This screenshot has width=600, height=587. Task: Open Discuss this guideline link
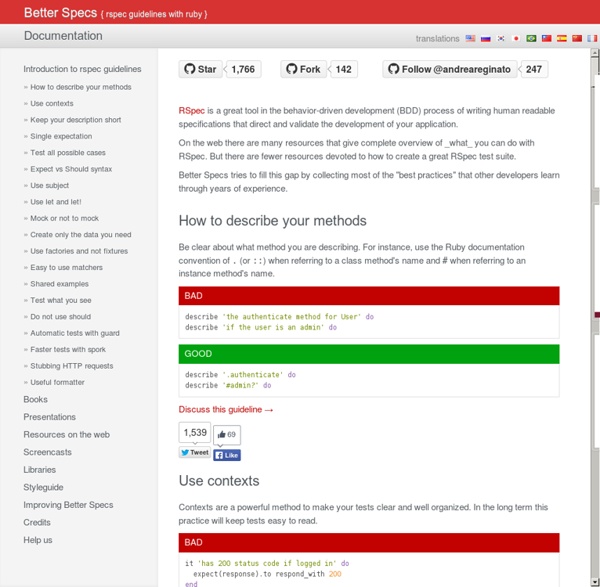click(x=226, y=409)
